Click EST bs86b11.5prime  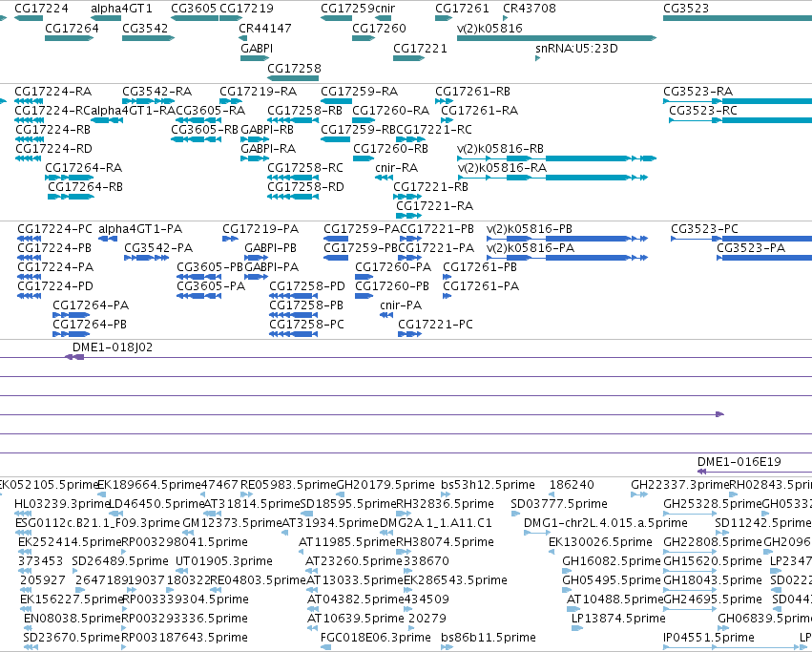pos(489,638)
